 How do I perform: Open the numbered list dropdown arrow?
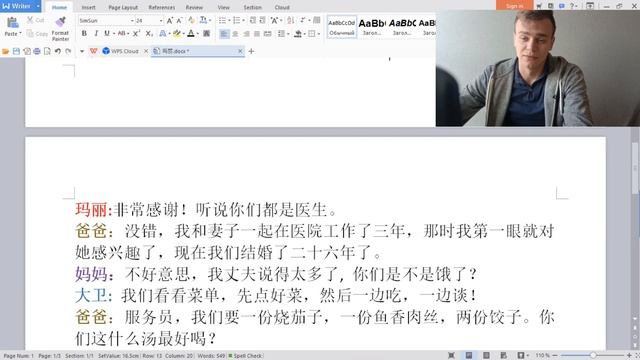[243, 20]
